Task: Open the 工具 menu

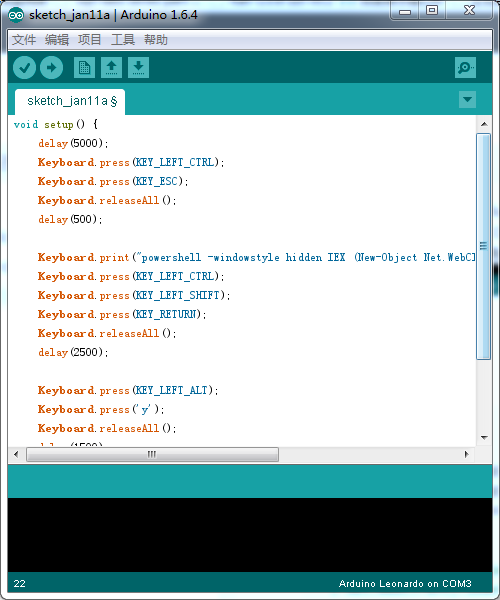Action: tap(122, 40)
